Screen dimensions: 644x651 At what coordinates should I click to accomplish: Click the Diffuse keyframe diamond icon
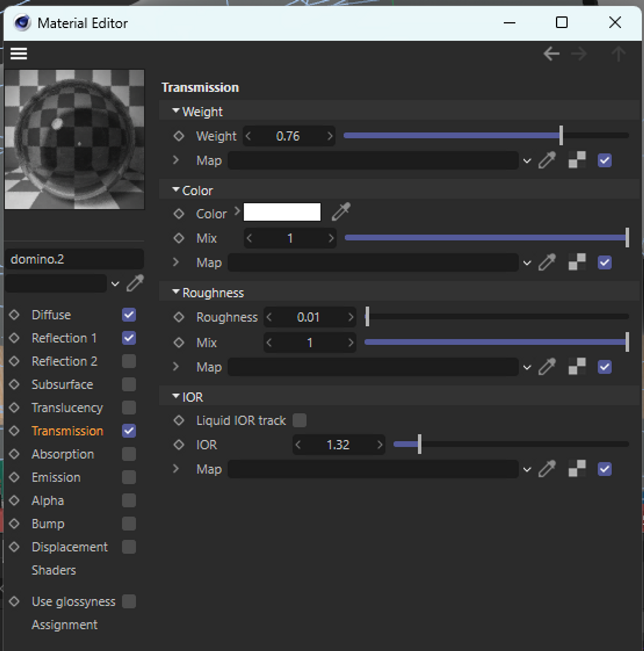click(x=14, y=315)
